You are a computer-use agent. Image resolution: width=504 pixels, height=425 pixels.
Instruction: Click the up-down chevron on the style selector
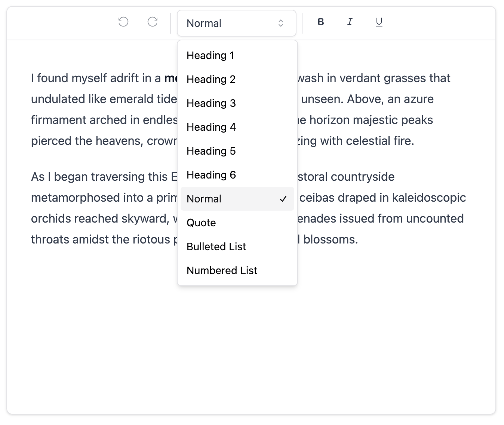pyautogui.click(x=281, y=23)
